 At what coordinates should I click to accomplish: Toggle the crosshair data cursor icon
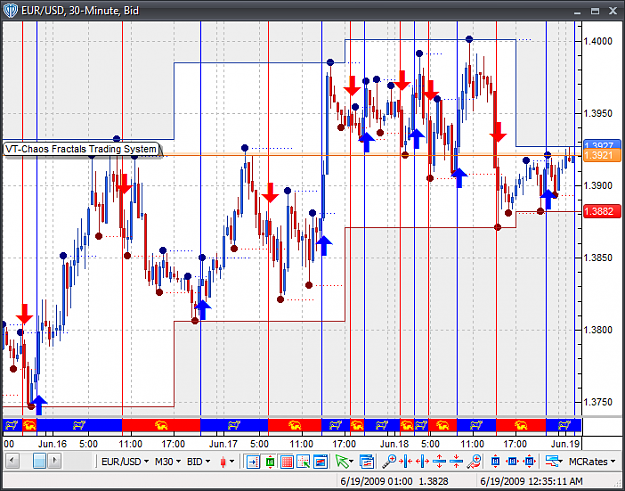[303, 462]
